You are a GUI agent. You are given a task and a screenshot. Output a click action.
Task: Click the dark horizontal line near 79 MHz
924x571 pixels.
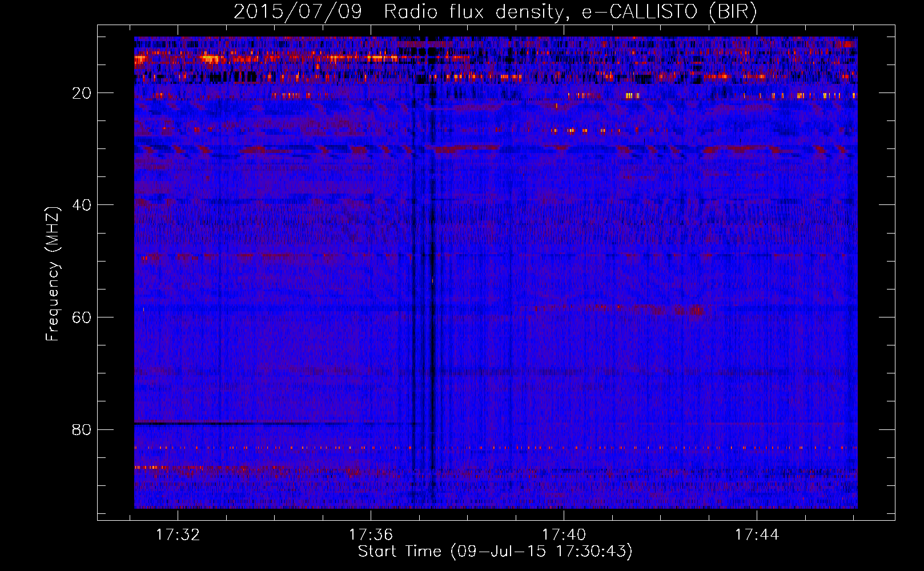278,423
